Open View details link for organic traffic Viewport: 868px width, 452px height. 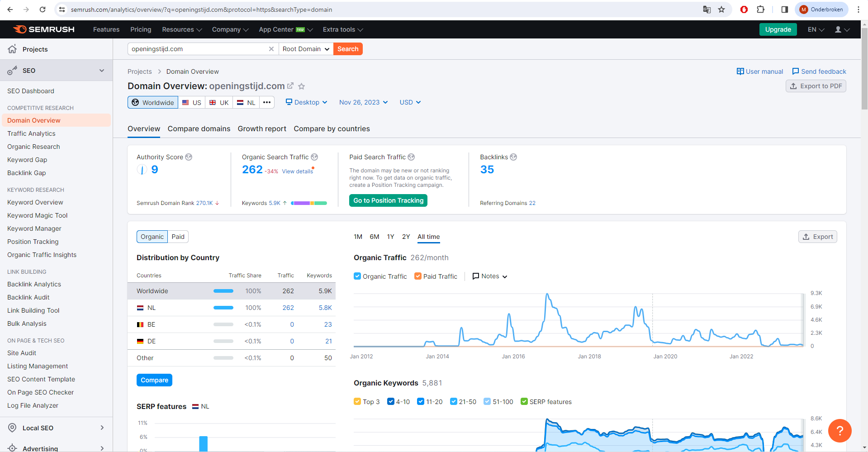pos(297,171)
